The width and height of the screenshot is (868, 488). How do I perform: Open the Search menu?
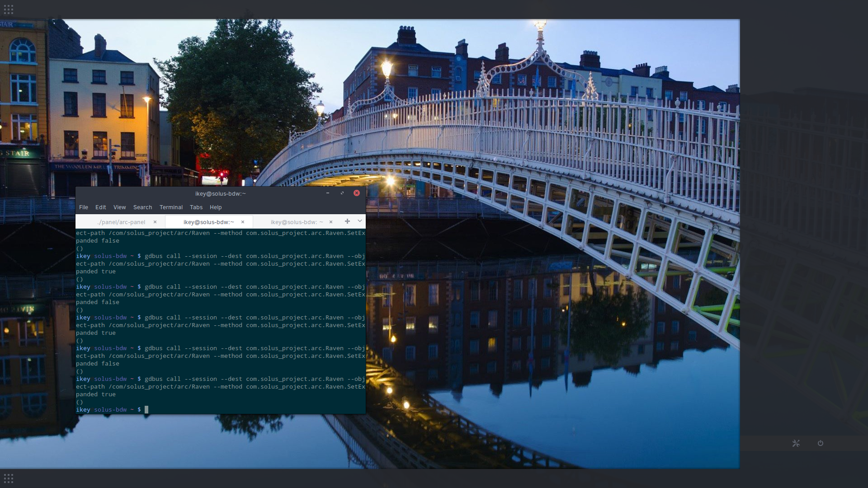[x=142, y=207]
